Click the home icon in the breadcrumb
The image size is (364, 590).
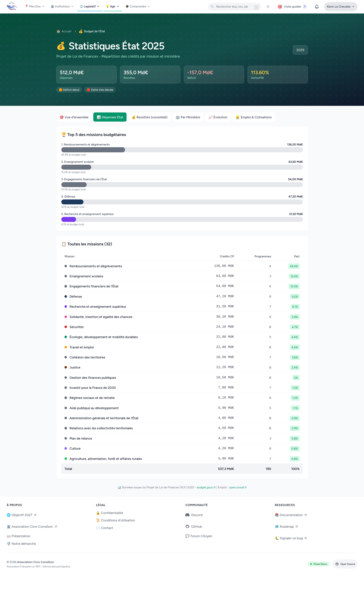coord(58,31)
